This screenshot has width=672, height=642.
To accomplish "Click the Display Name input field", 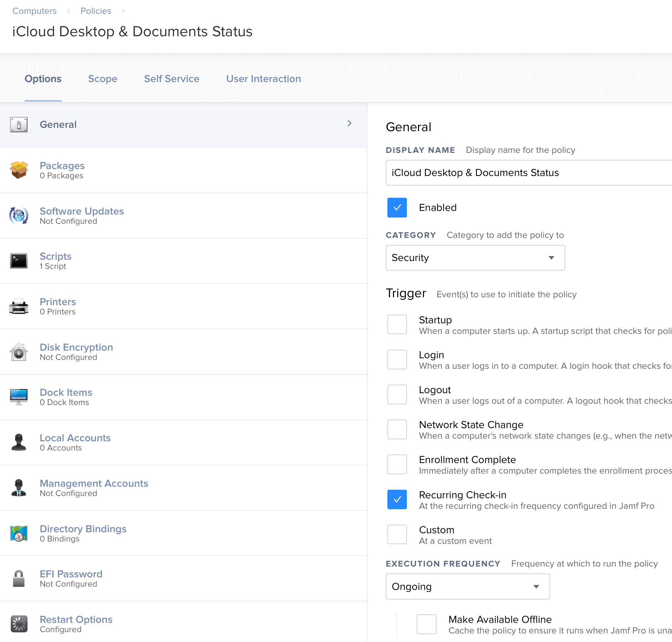I will click(529, 173).
